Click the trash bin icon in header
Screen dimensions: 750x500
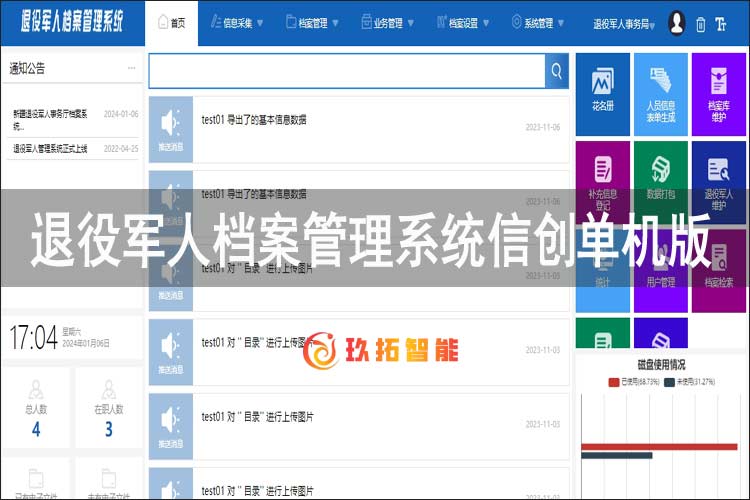pyautogui.click(x=700, y=24)
